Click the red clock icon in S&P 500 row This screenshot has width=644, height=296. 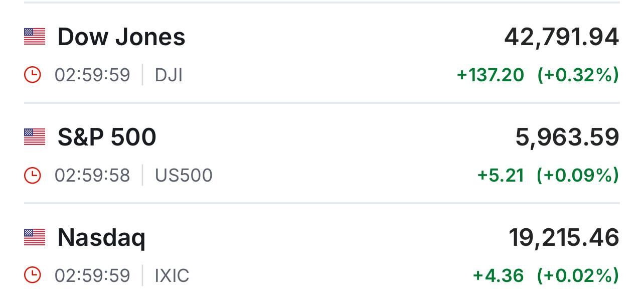point(33,176)
